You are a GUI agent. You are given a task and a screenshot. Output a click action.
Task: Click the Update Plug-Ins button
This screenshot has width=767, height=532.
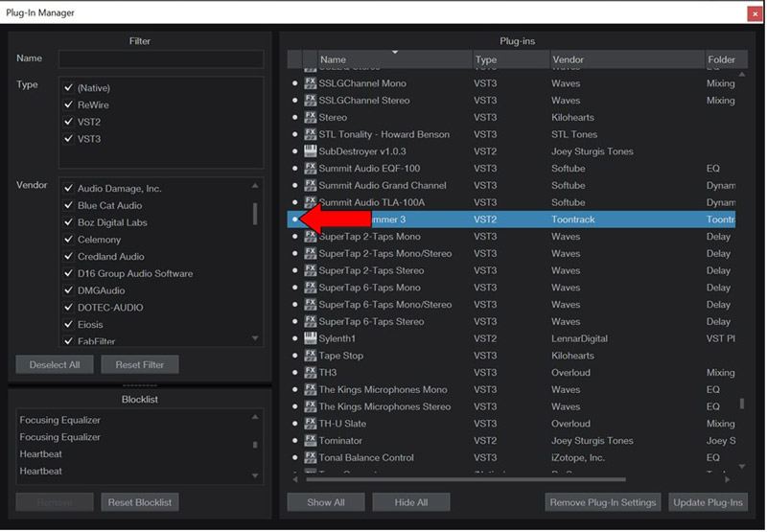tap(708, 502)
